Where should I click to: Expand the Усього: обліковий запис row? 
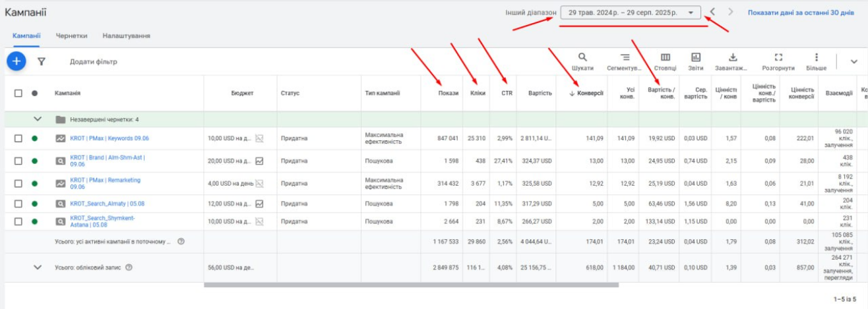(x=38, y=267)
